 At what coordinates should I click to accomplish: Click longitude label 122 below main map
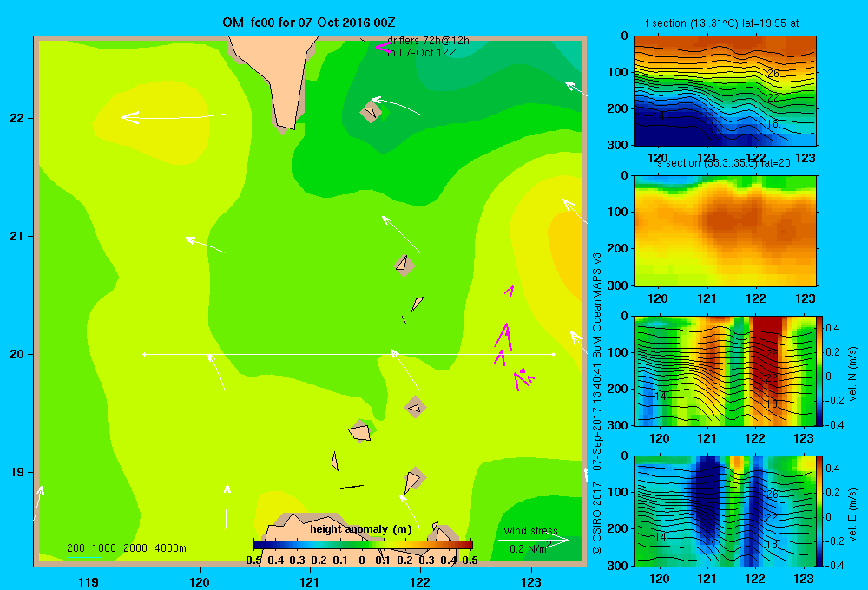420,581
